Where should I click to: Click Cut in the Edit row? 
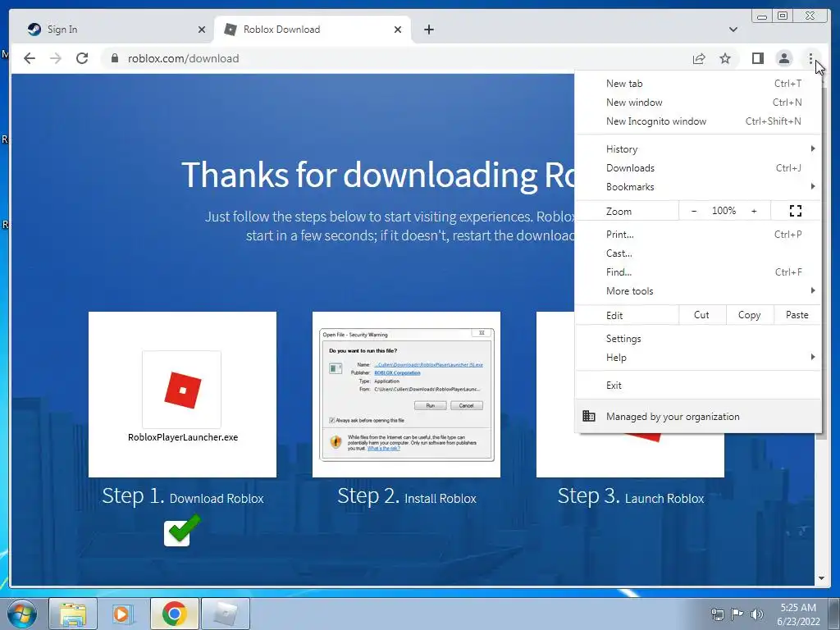702,315
